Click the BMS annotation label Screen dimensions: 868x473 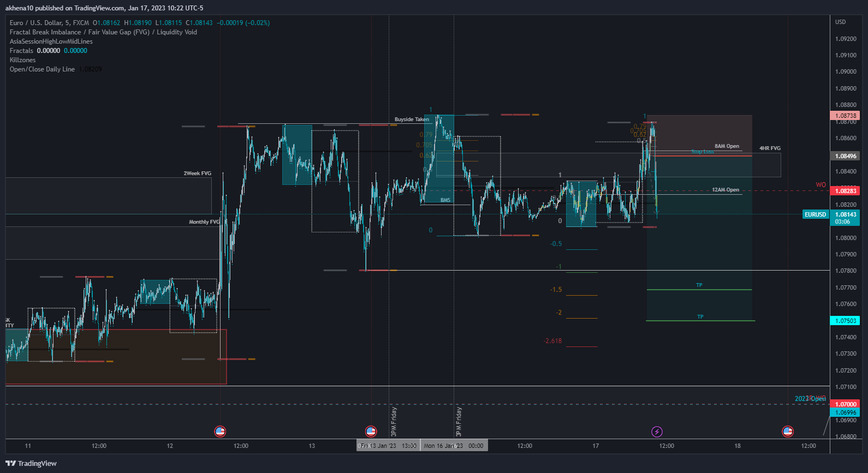tap(445, 200)
